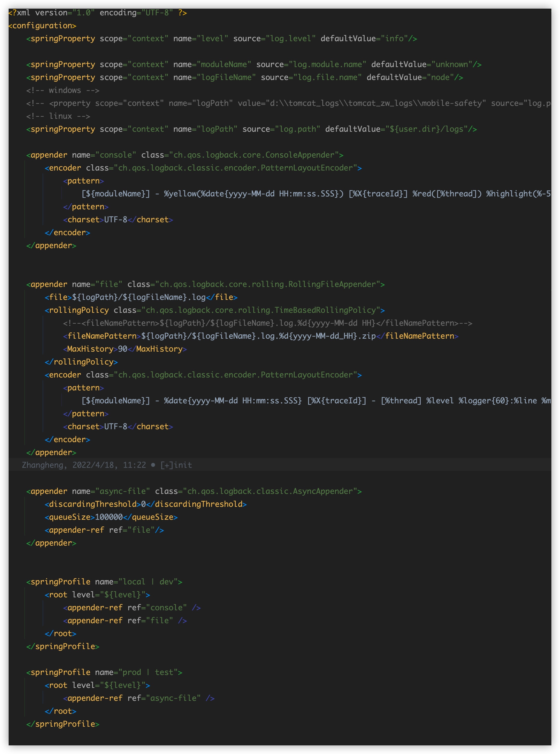
Task: Click the appender-ref ref="console" line
Action: click(x=132, y=608)
